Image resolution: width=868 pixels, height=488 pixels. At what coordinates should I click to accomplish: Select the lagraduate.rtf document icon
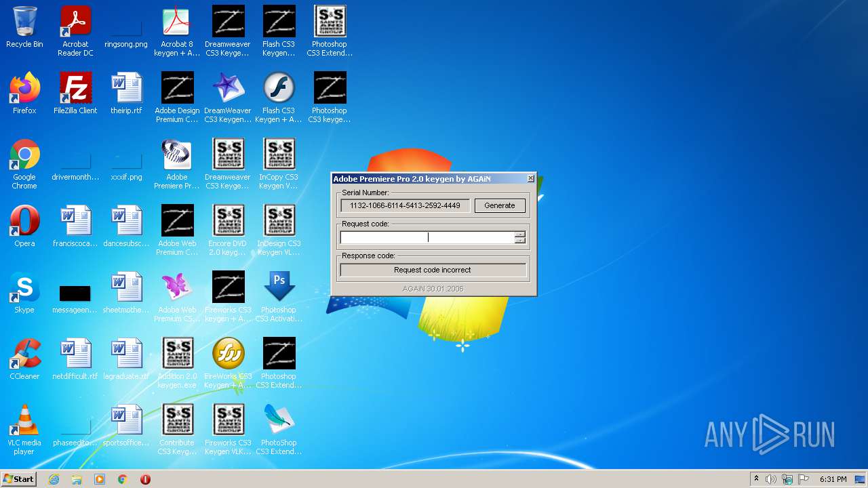126,359
